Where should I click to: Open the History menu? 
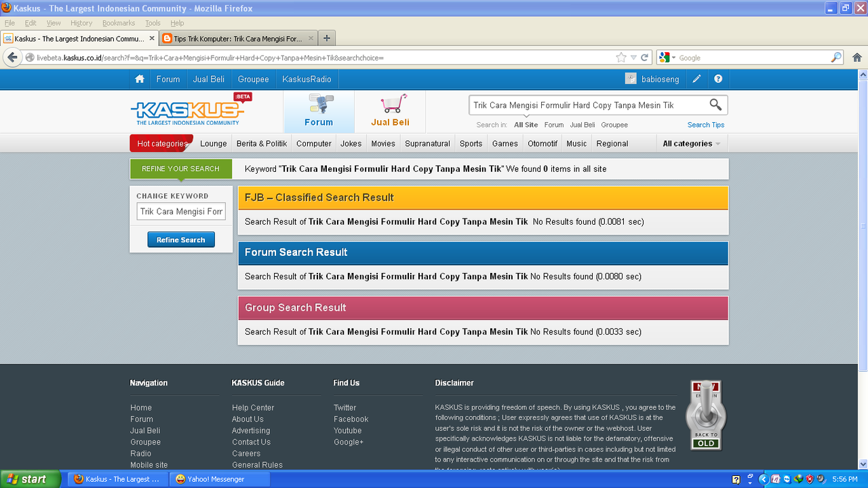tap(81, 23)
